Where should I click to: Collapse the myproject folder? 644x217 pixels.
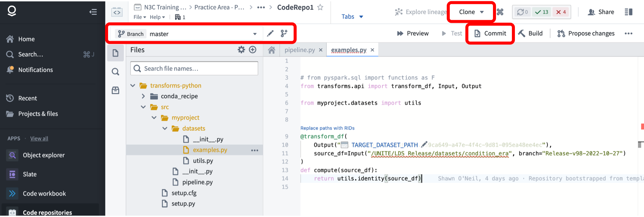point(154,117)
